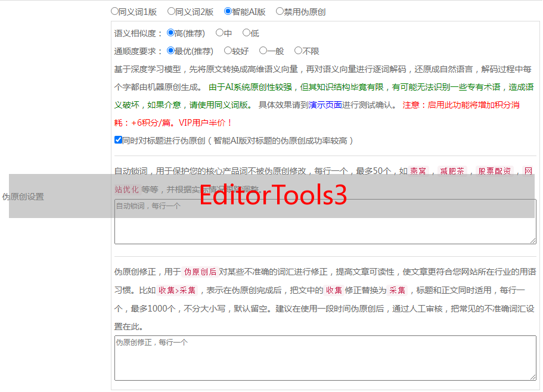
Task: Click the 语义相似度 label
Action: [x=138, y=33]
